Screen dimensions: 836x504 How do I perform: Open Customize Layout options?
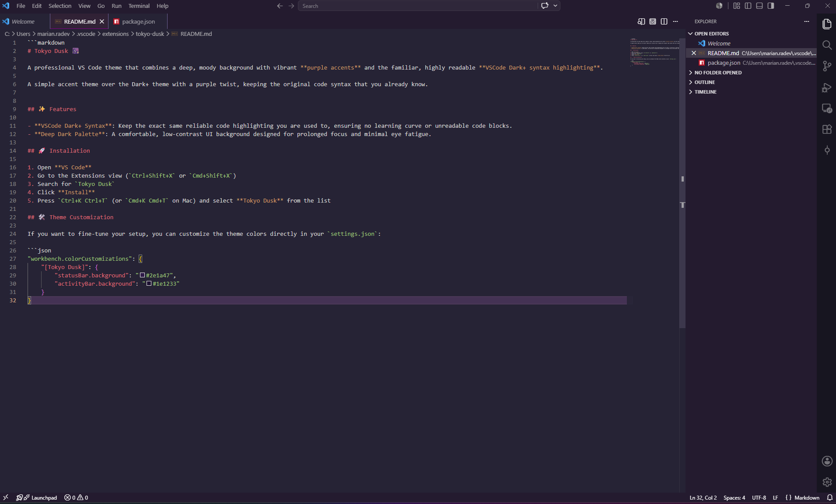tap(737, 6)
